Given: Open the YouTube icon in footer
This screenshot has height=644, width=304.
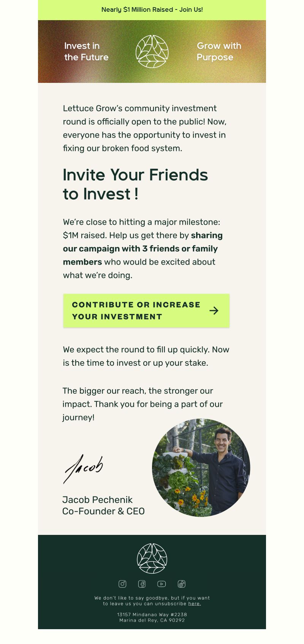Looking at the screenshot, I should click(161, 584).
